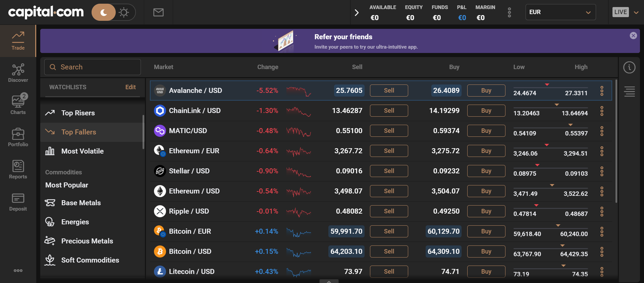Open Deposit section in sidebar
The width and height of the screenshot is (644, 283).
pos(18,202)
